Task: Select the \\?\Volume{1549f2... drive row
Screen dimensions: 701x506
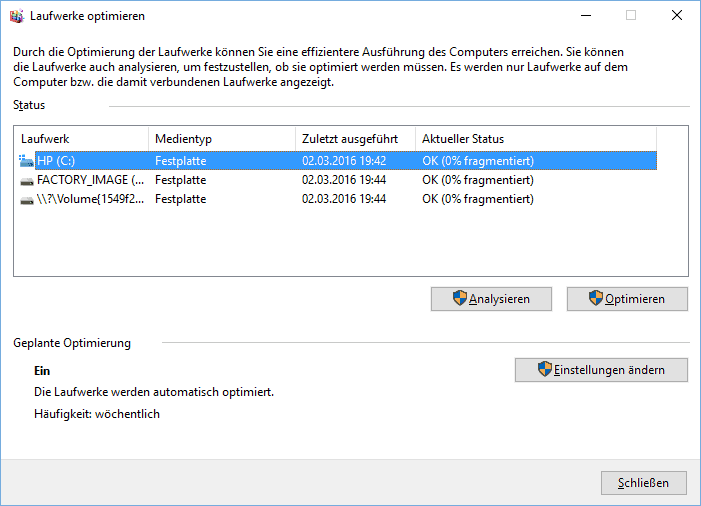Action: (x=338, y=199)
